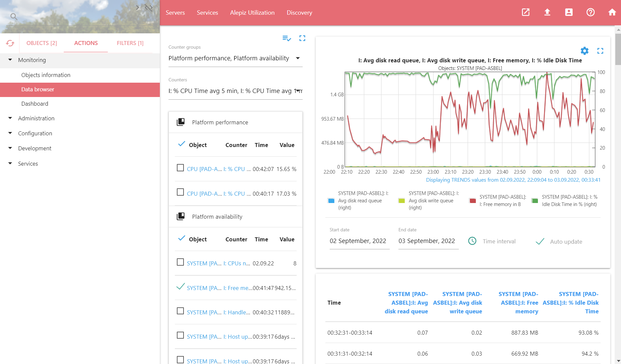Expand the graph to fullscreen
Screen dimensions: 621x364
point(600,51)
